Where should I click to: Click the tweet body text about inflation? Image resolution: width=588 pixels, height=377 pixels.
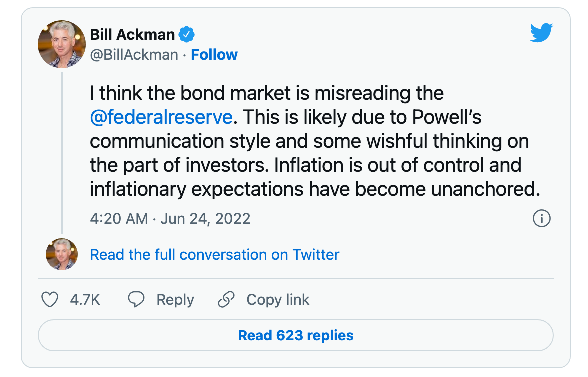310,165
